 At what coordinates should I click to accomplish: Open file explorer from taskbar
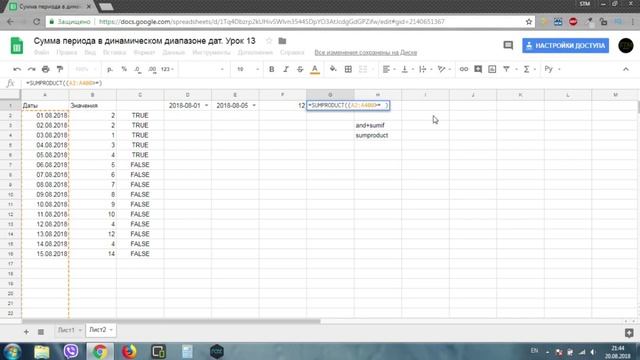point(42,351)
